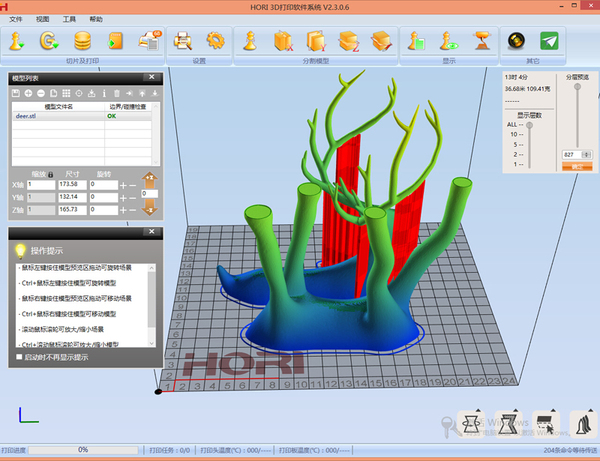Screen dimensions: 600x461
Task: Click the G-code export icon with green arrow
Action: [49, 41]
